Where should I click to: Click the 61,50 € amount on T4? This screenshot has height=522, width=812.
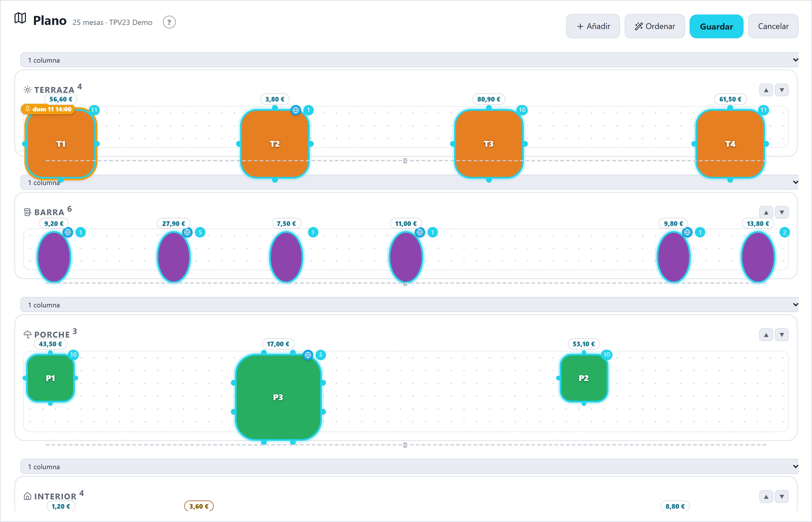730,99
